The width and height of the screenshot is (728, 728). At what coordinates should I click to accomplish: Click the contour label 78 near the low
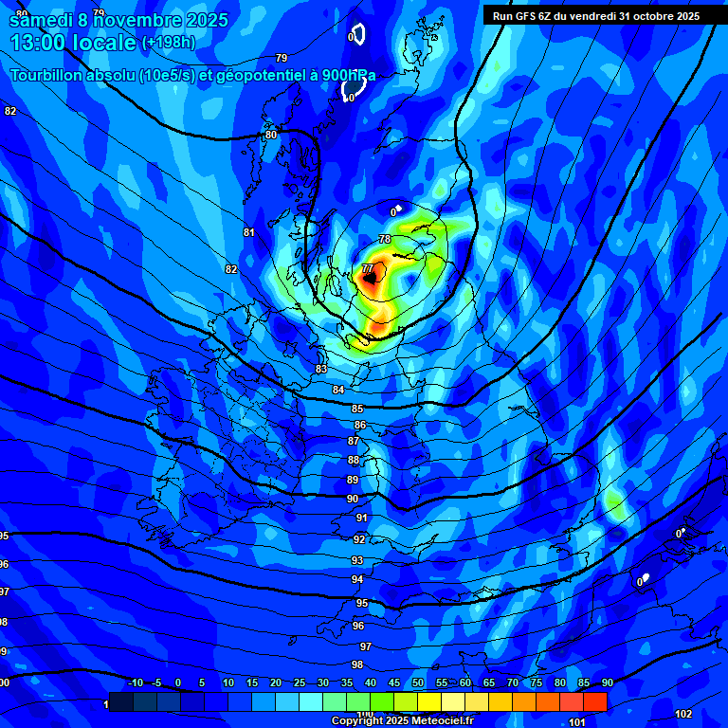tap(385, 239)
